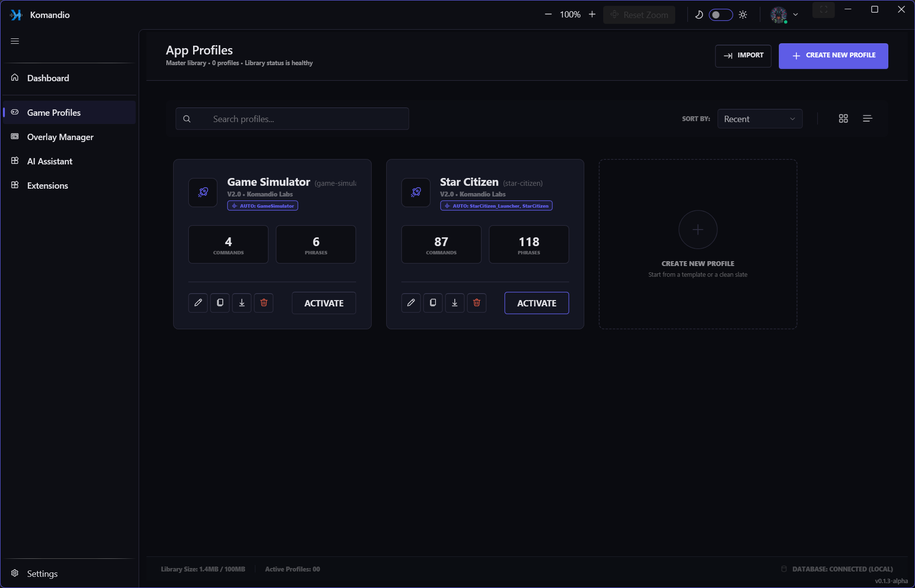Screen dimensions: 915x588
Task: Switch to grid view layout
Action: tap(843, 119)
